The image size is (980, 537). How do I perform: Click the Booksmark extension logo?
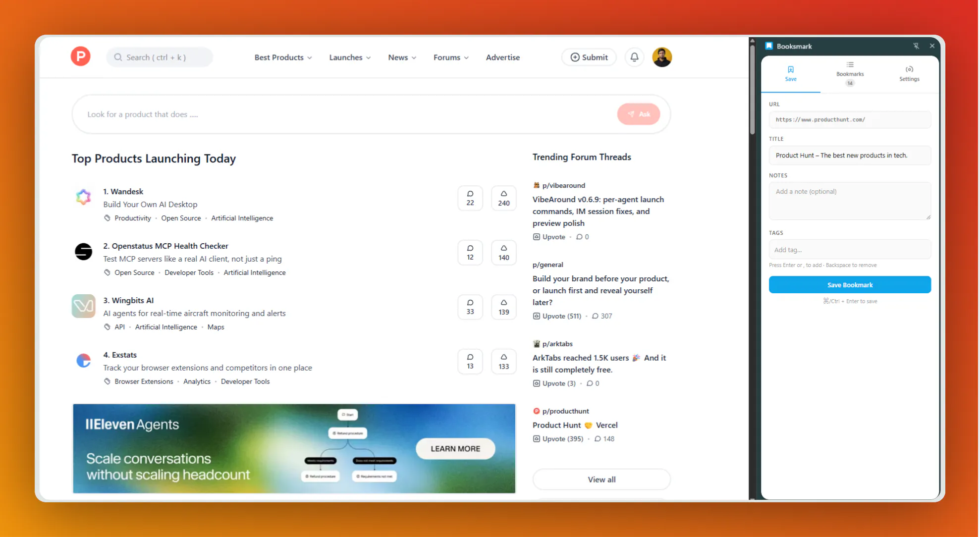[769, 46]
